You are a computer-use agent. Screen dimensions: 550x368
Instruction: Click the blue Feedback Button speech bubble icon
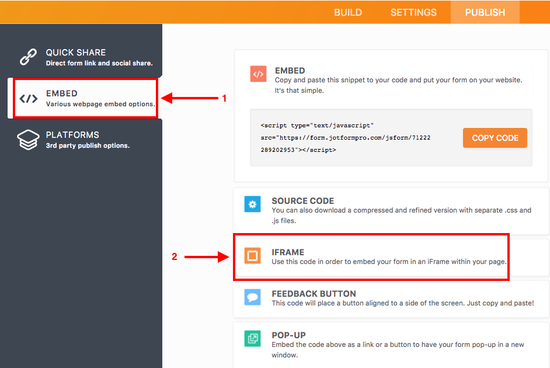point(253,297)
